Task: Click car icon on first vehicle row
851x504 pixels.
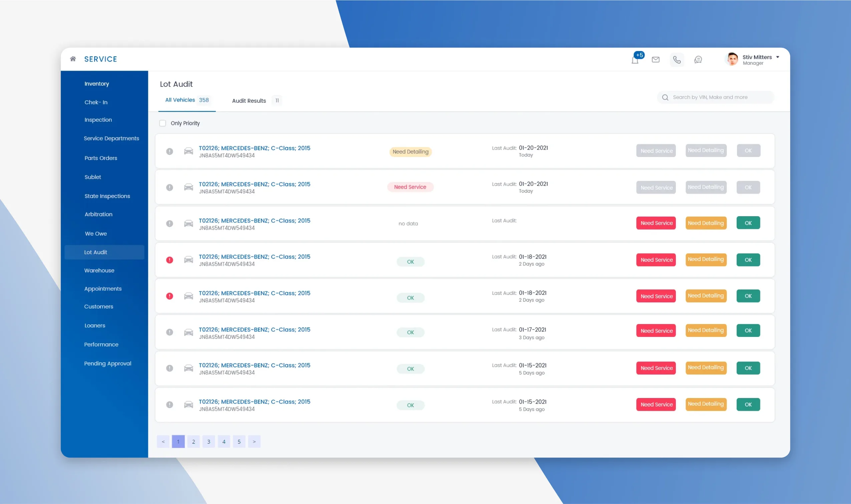Action: point(189,151)
